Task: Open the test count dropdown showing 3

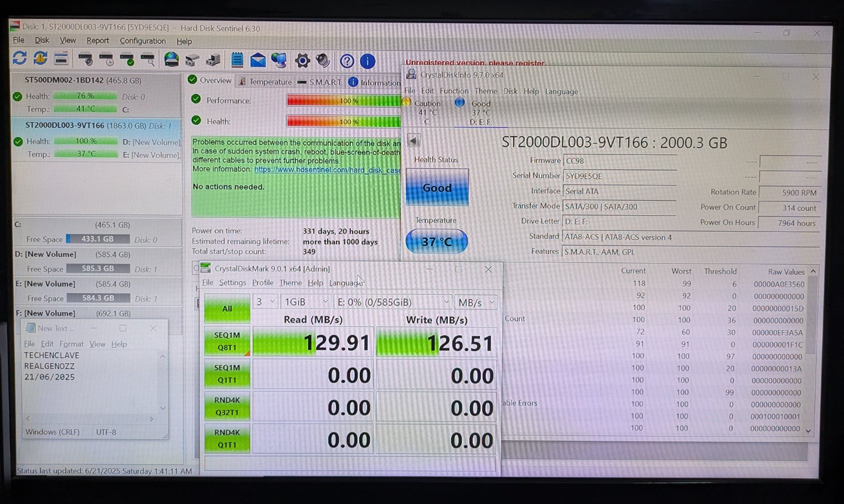Action: (x=265, y=302)
